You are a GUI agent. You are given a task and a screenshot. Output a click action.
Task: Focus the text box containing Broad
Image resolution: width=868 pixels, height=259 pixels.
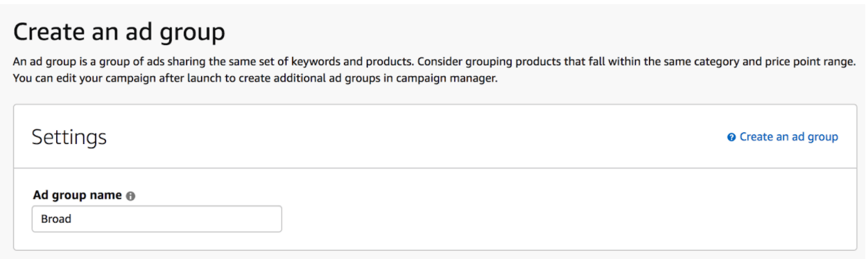pos(157,219)
